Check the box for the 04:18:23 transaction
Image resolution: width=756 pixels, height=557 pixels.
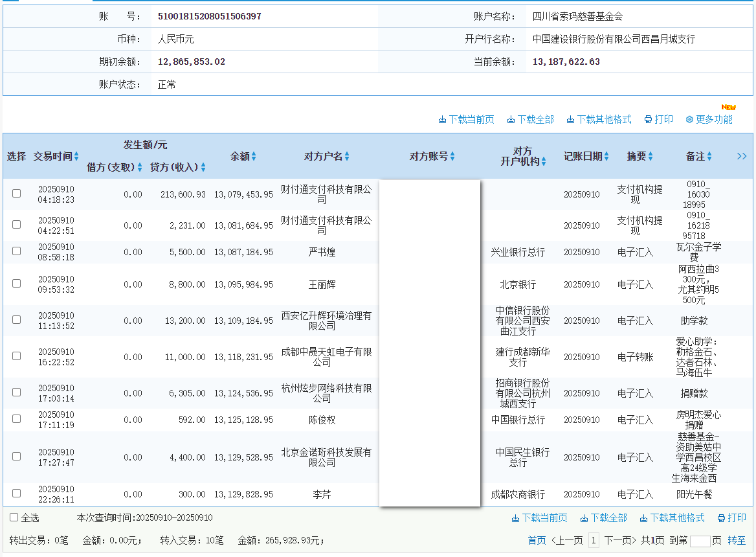click(x=17, y=193)
